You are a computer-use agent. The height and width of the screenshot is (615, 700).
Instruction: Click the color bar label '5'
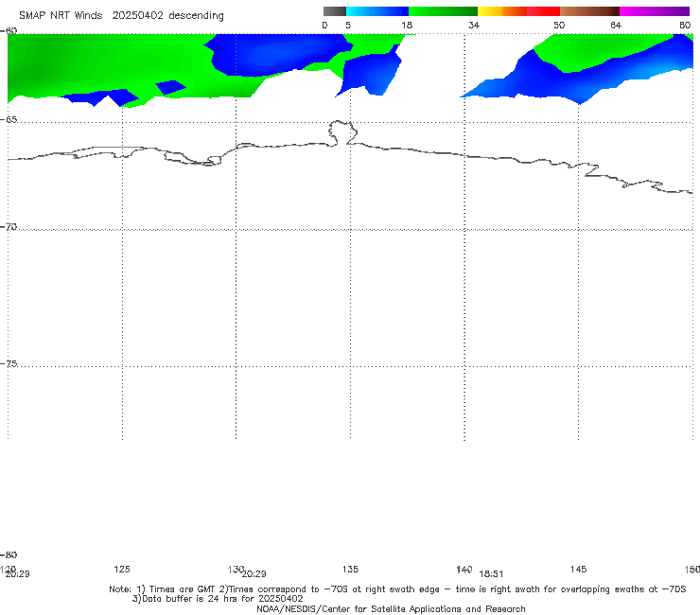point(348,25)
